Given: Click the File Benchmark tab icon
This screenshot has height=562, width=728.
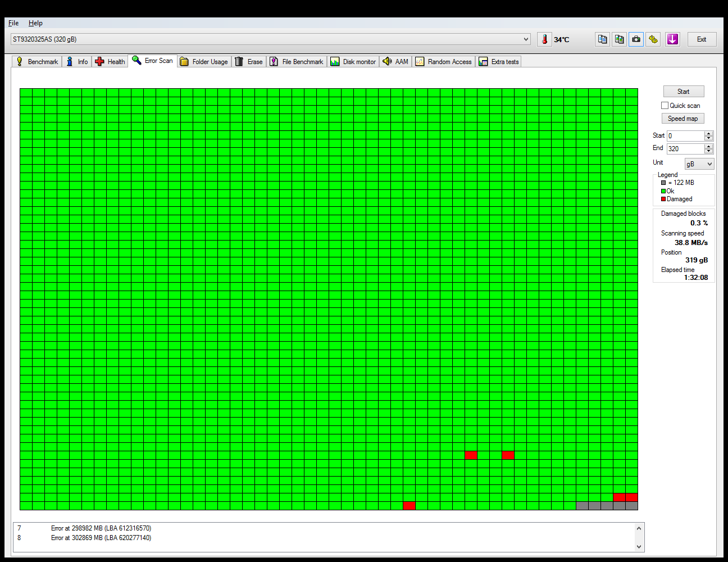Looking at the screenshot, I should coord(274,62).
